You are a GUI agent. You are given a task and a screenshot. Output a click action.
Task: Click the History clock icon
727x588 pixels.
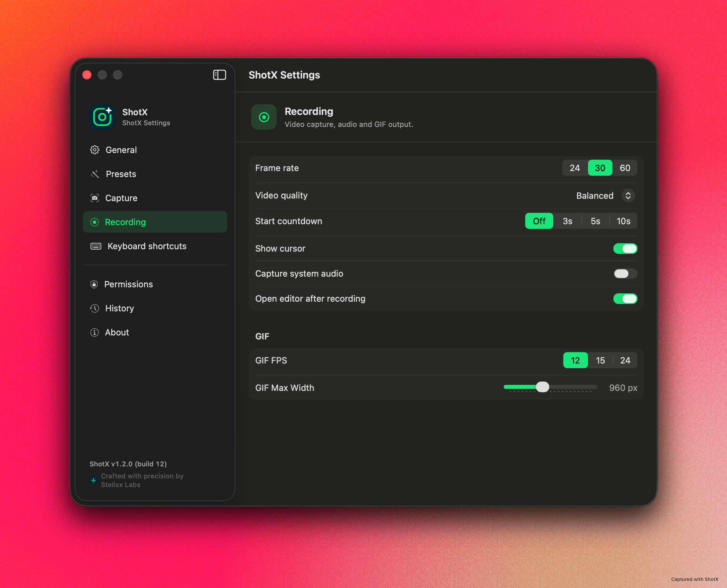tap(95, 308)
